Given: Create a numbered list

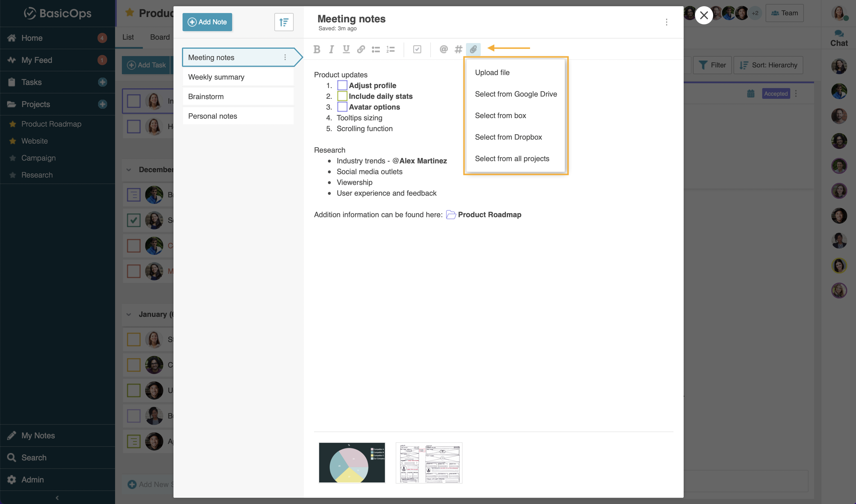Looking at the screenshot, I should [x=390, y=49].
